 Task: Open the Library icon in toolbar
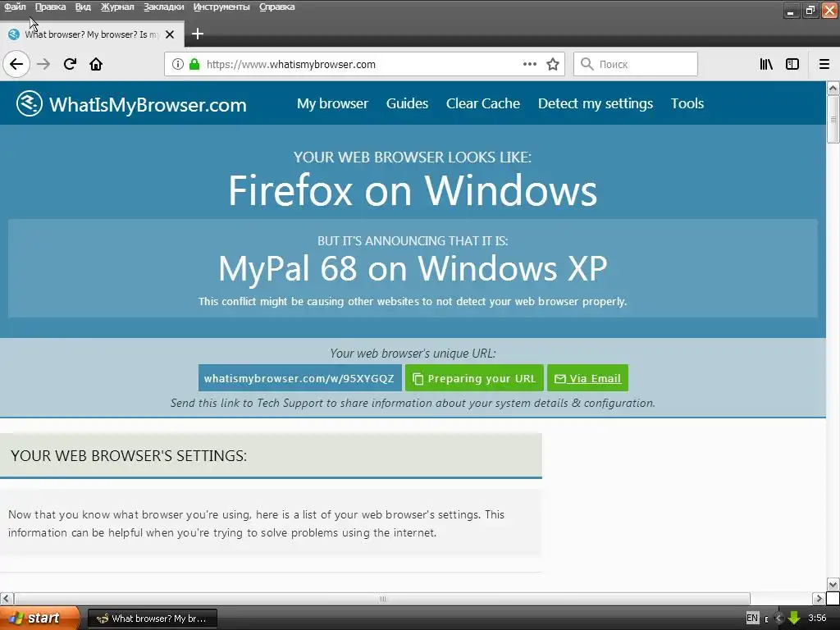click(x=766, y=64)
